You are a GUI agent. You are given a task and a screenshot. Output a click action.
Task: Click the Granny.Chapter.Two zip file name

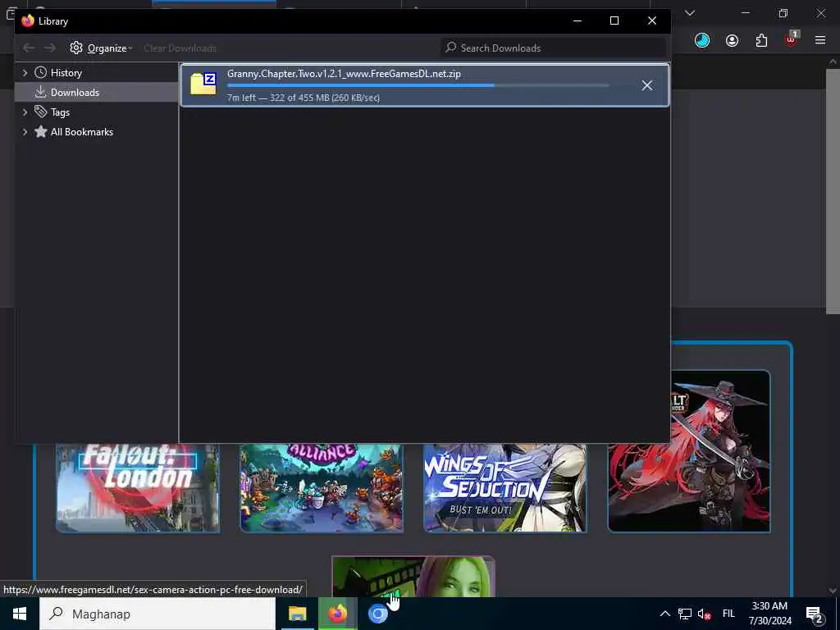pos(344,74)
